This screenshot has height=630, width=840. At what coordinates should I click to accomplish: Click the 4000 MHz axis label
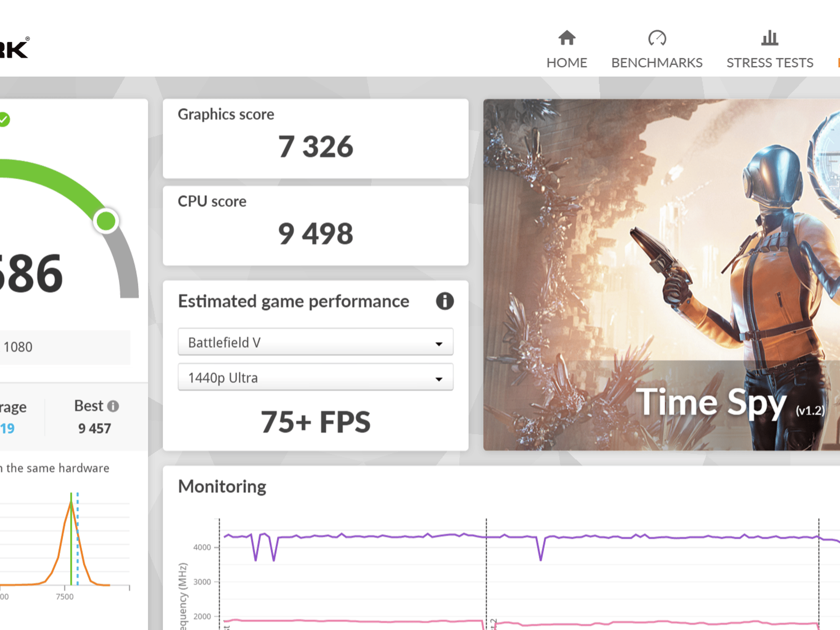coord(202,547)
